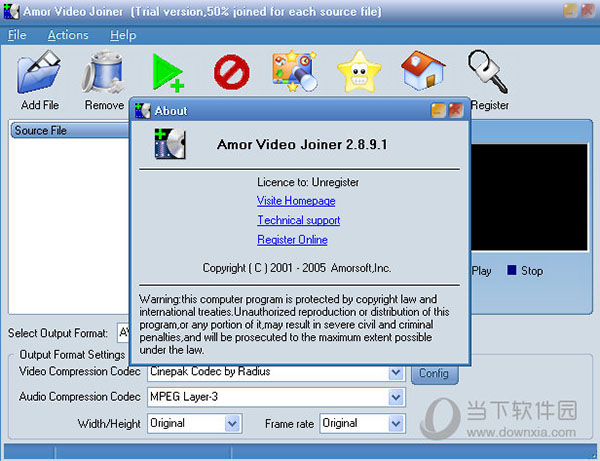This screenshot has width=600, height=461.
Task: Click 'Licence to: Unregister' text
Action: [308, 182]
